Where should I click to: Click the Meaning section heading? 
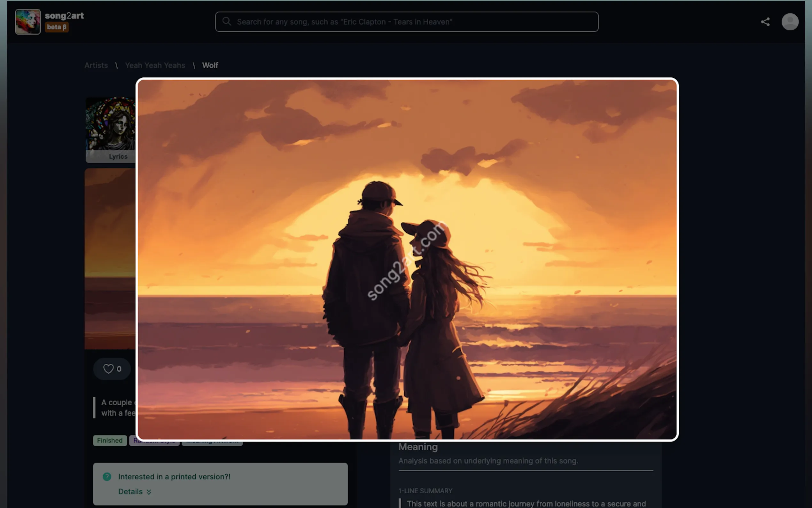point(418,447)
